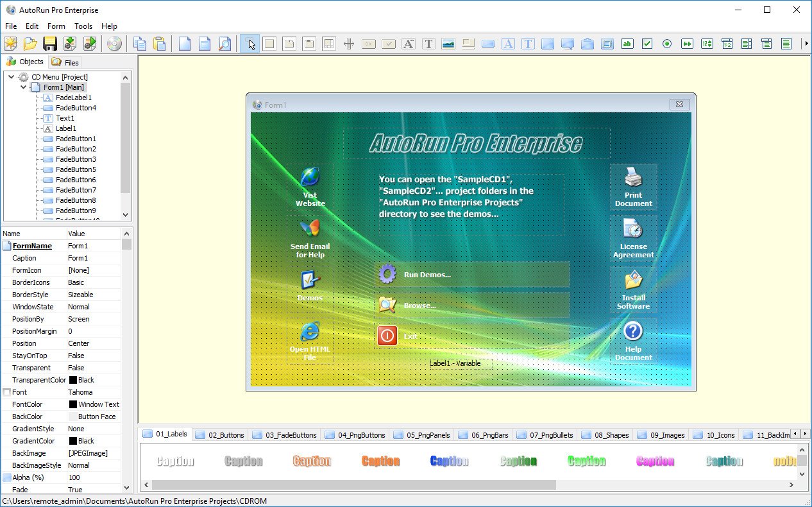Click gallery tabs scroll-left arrow
The image size is (812, 507).
795,434
